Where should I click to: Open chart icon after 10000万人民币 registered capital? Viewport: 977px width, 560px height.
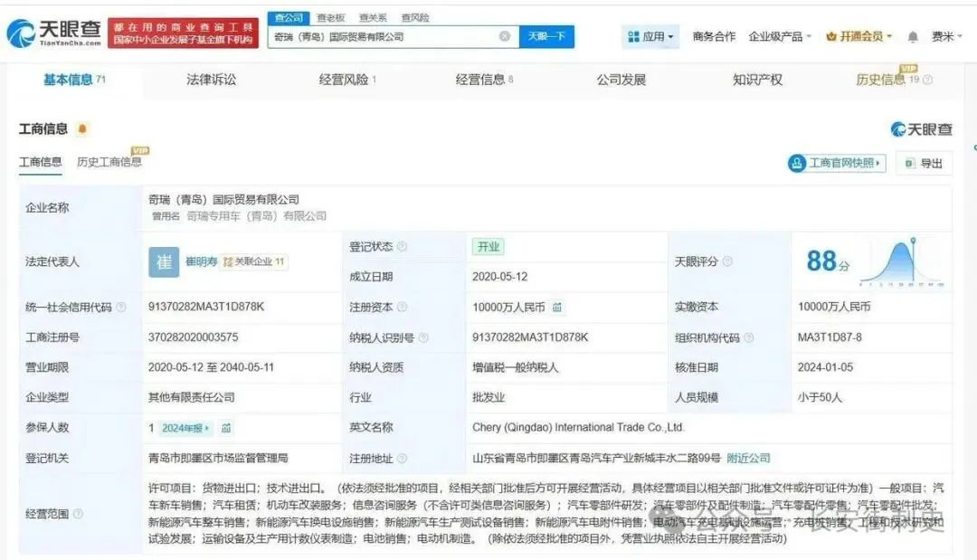(x=557, y=307)
